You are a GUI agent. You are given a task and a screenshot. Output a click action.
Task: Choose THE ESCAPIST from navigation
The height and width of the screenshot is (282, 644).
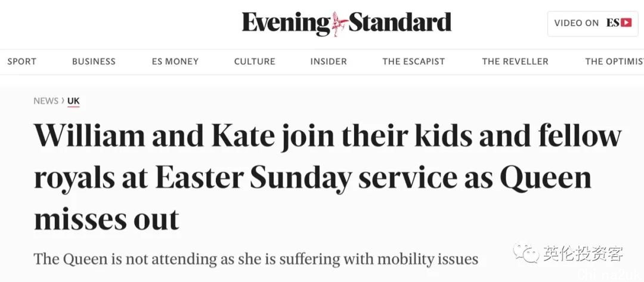[414, 61]
